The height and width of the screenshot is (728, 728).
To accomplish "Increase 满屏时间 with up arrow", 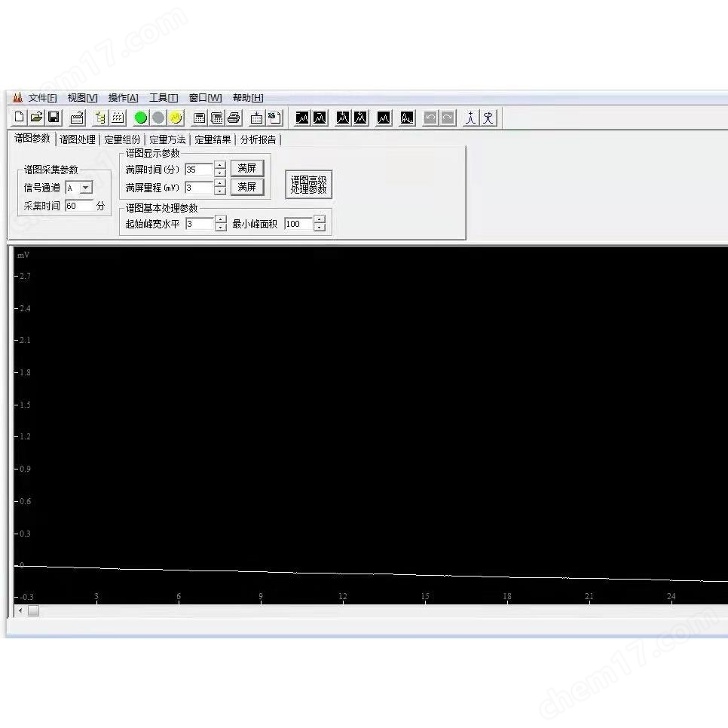I will click(220, 165).
